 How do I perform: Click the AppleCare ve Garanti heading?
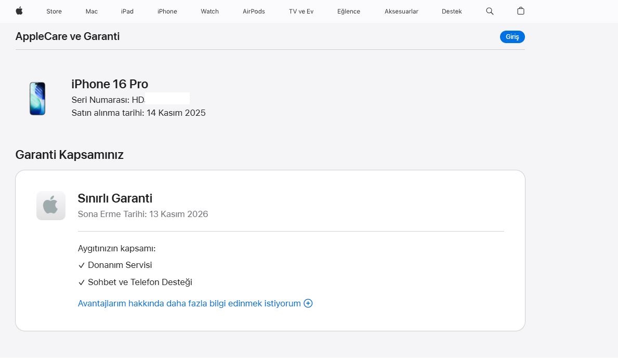pyautogui.click(x=68, y=36)
